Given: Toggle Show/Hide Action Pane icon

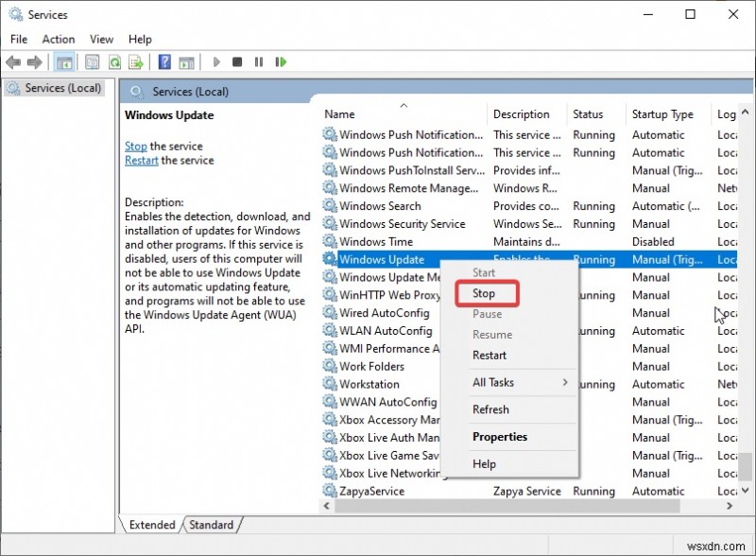Looking at the screenshot, I should 186,62.
